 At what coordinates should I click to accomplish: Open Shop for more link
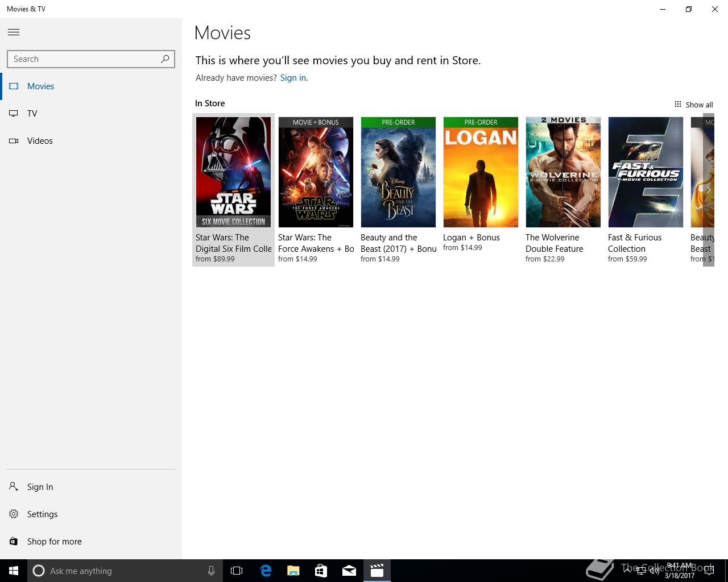coord(55,542)
